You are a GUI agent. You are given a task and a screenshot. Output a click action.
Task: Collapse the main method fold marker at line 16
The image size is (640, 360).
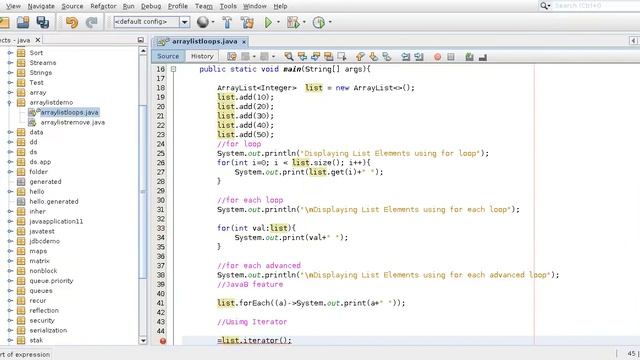coord(173,69)
